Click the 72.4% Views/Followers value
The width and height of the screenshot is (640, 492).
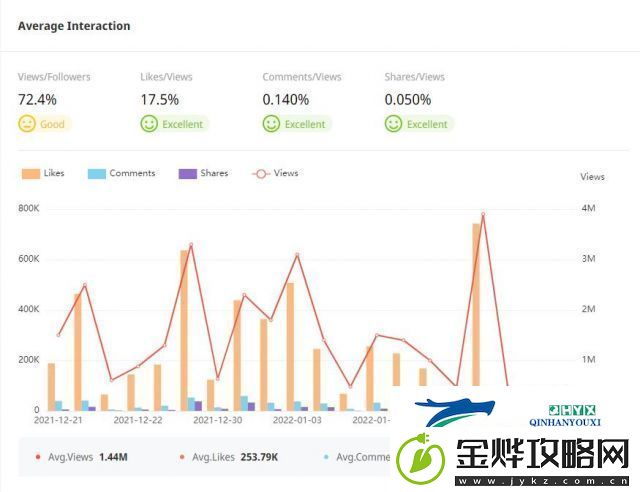tap(37, 100)
